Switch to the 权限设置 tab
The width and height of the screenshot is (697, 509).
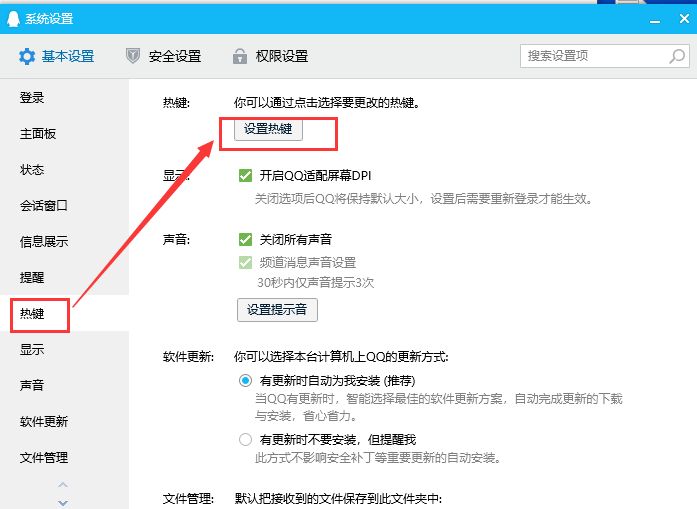(270, 56)
